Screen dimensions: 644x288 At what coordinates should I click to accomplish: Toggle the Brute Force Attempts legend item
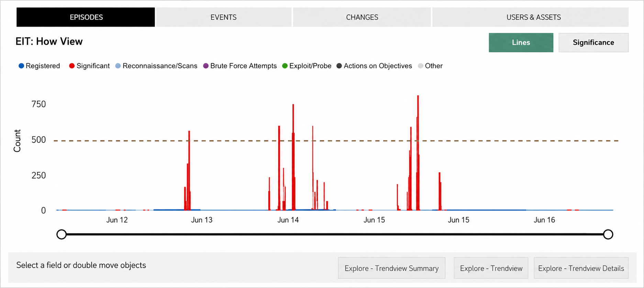click(x=240, y=66)
